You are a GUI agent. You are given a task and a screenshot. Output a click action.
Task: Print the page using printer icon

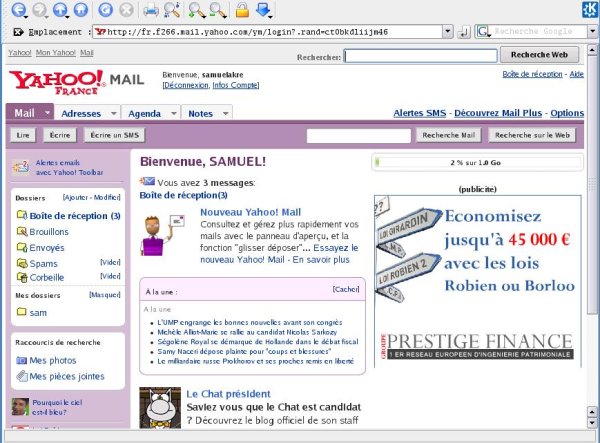[151, 10]
